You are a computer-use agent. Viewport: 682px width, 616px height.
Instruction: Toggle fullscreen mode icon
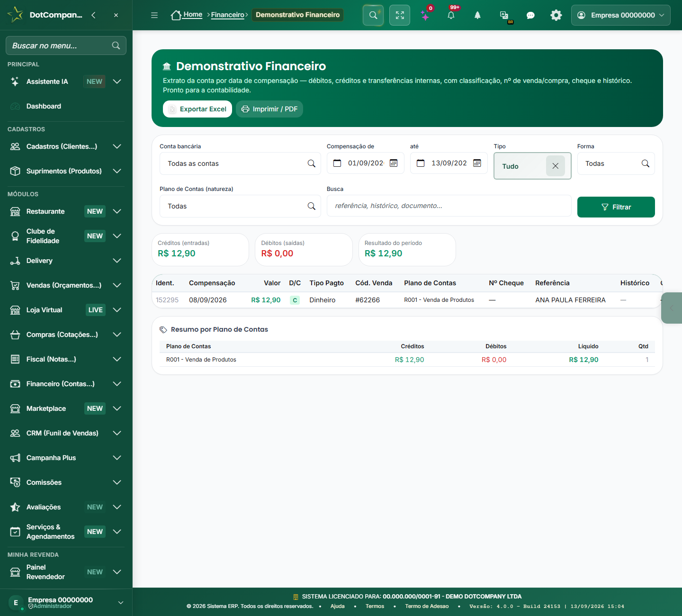[x=400, y=15]
